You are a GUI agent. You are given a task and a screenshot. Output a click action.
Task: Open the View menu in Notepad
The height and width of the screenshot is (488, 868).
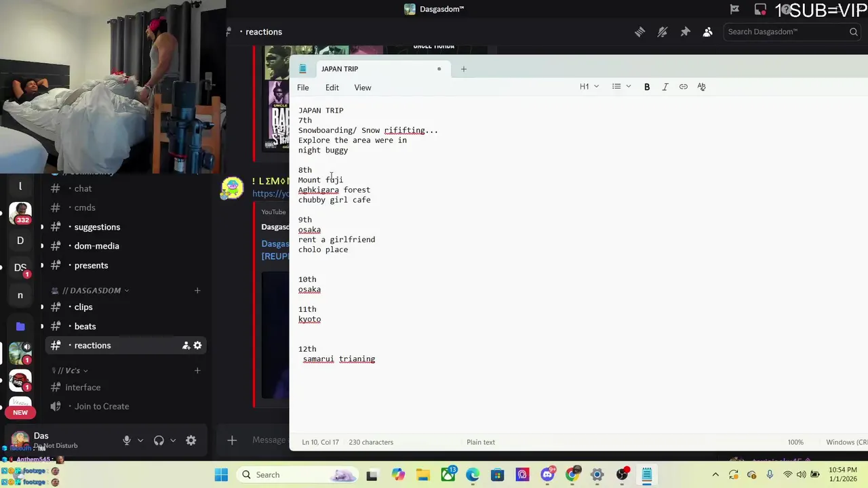363,87
